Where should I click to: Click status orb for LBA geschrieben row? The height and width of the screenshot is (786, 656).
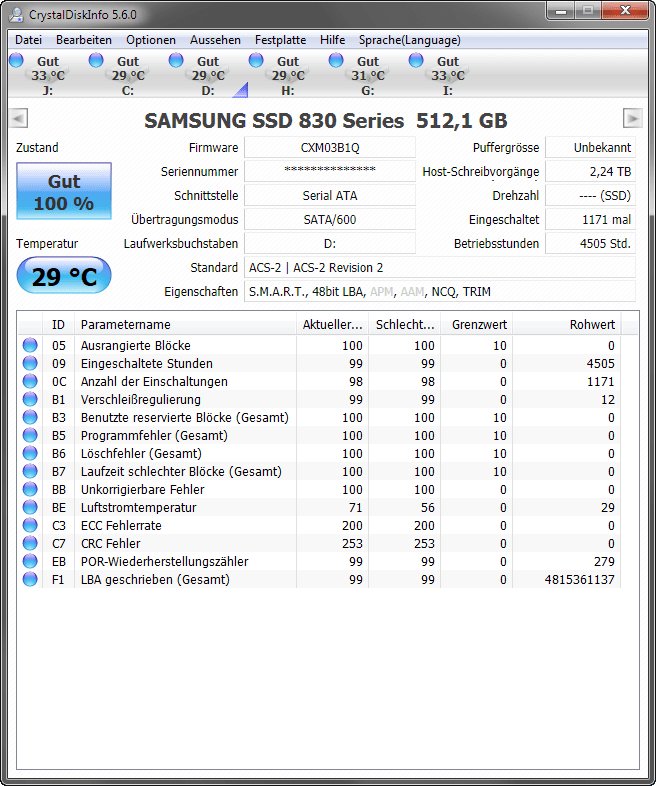30,579
